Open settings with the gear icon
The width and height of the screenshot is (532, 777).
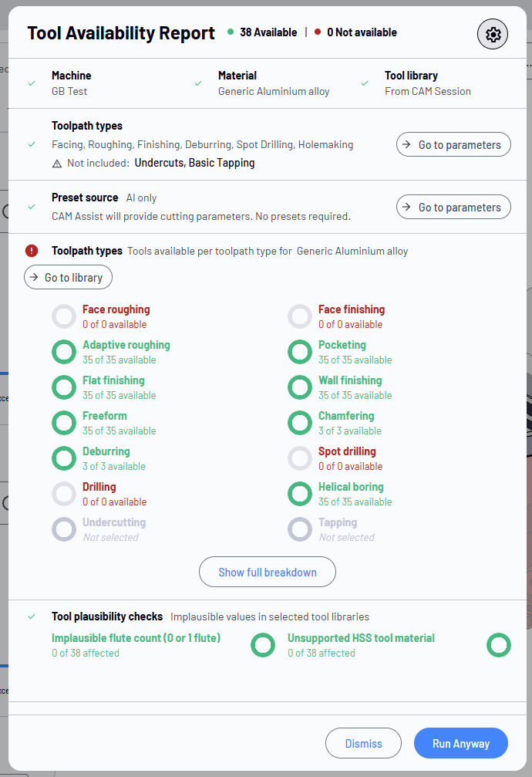click(x=493, y=34)
